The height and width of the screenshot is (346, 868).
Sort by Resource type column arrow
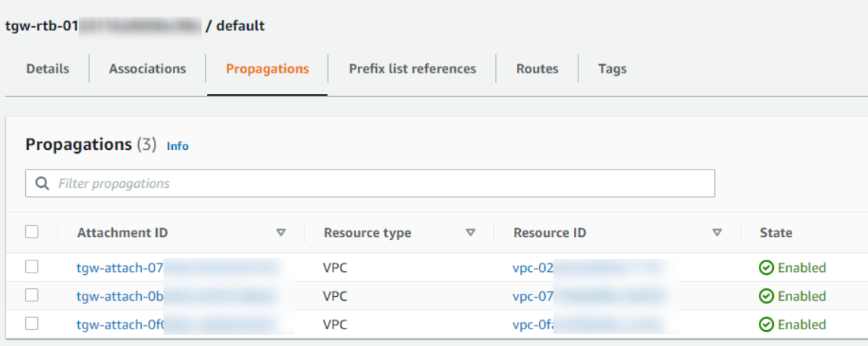pos(470,233)
